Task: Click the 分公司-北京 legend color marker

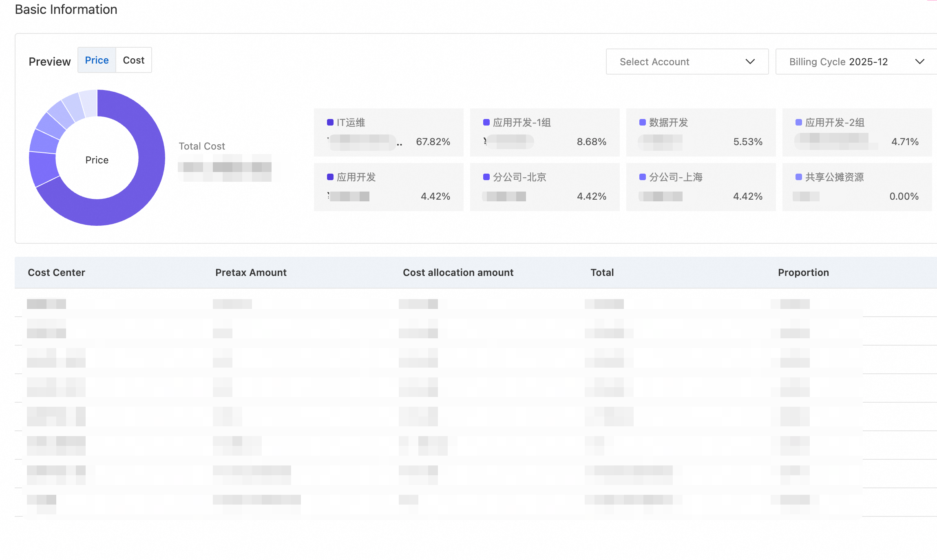Action: (x=486, y=177)
